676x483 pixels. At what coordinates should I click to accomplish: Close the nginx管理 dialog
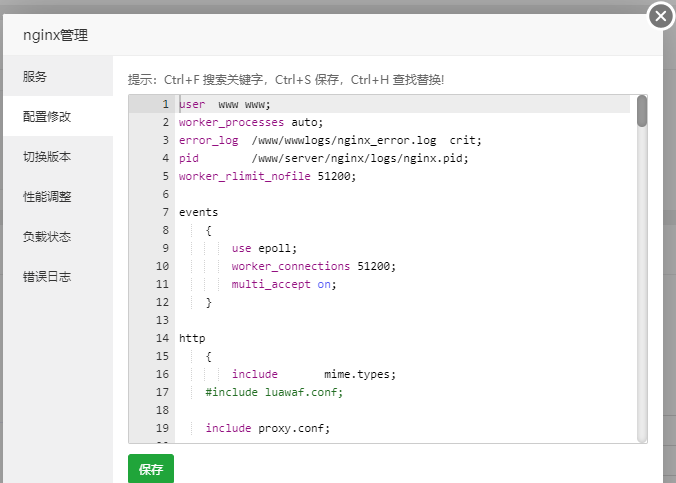[661, 16]
